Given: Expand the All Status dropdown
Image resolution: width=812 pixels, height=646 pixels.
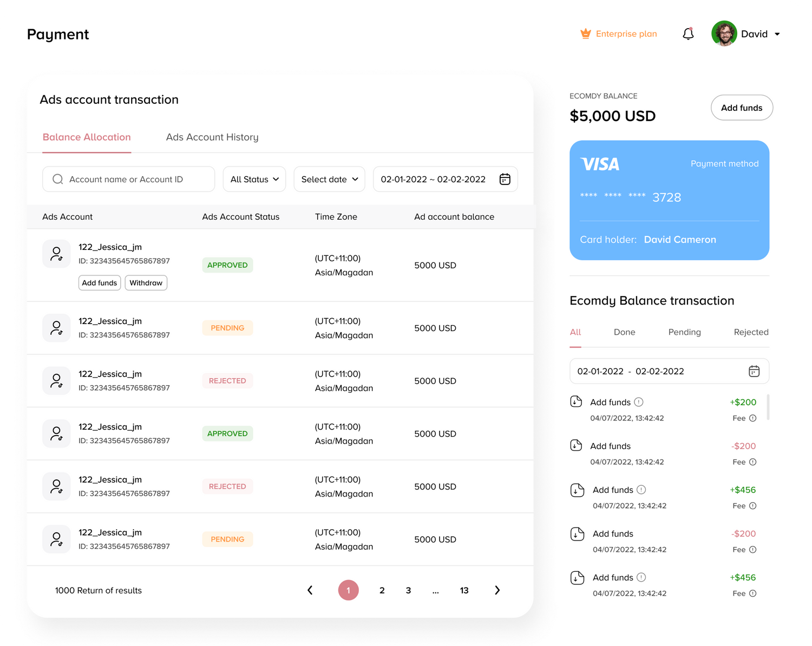Looking at the screenshot, I should (x=254, y=179).
